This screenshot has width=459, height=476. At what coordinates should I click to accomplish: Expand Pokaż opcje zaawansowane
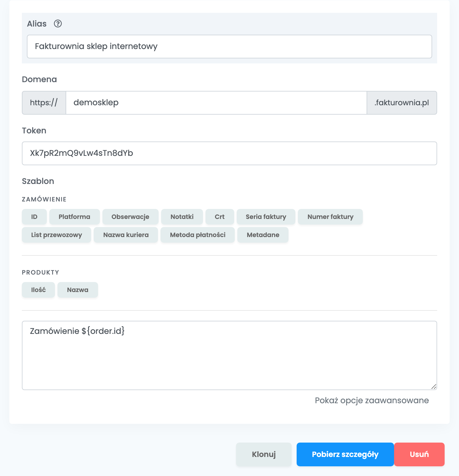point(372,401)
